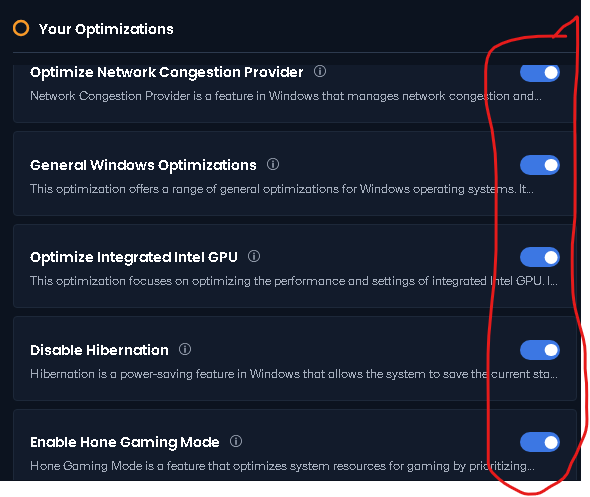Select the Disable Hibernation title

click(99, 350)
